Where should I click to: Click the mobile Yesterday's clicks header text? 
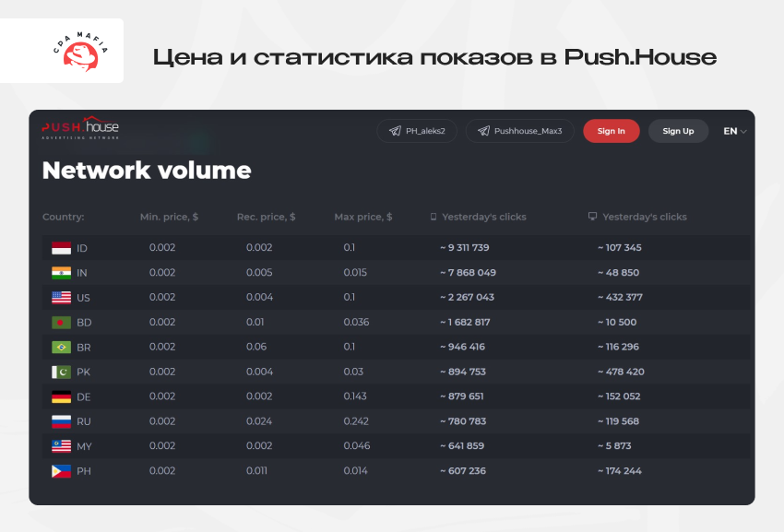[484, 217]
